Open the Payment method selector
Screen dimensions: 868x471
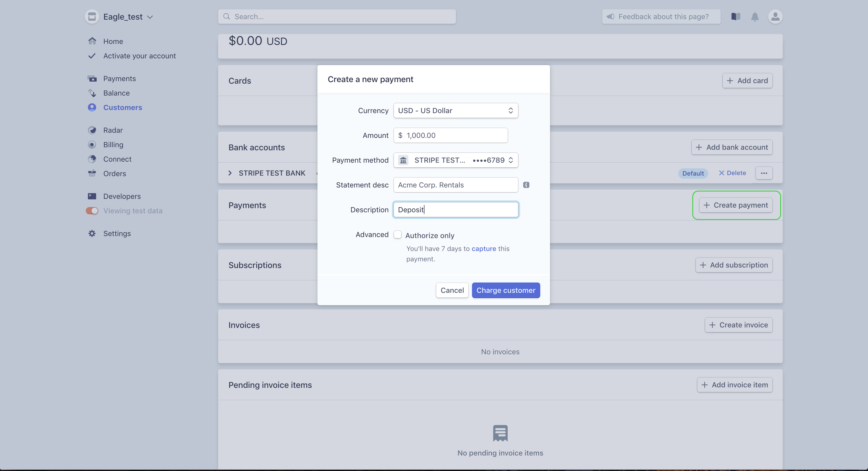tap(455, 160)
